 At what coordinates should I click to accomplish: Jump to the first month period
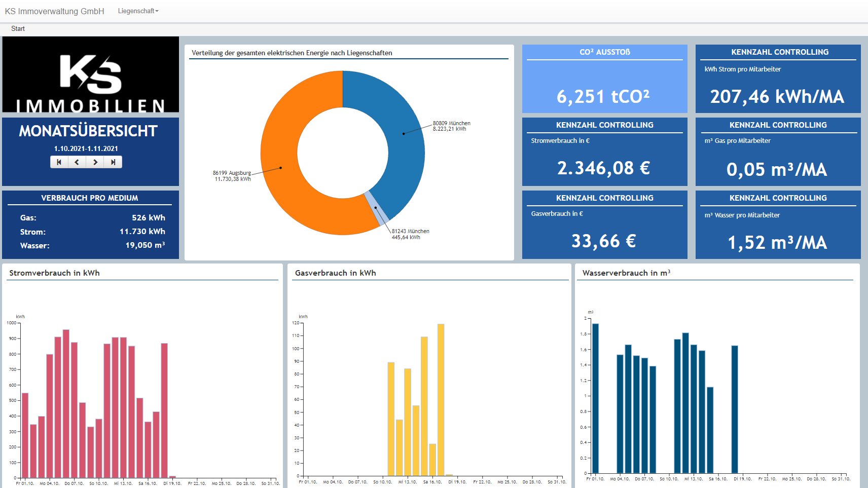pyautogui.click(x=59, y=162)
